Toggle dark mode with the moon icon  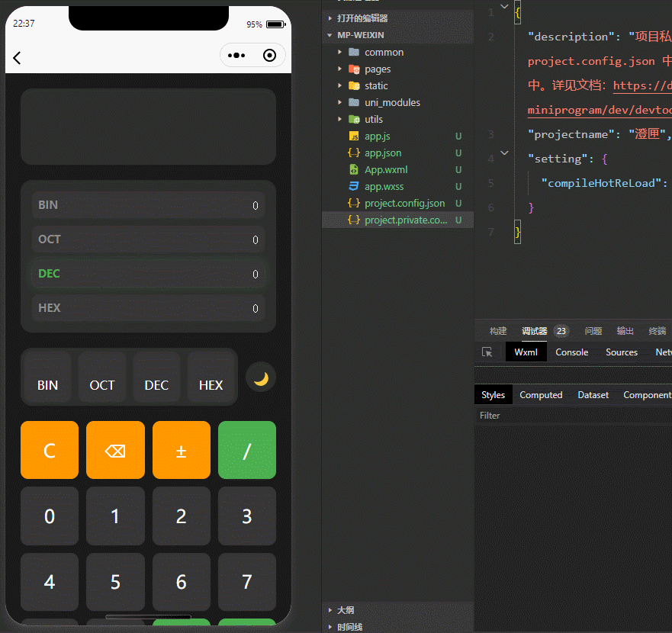pyautogui.click(x=261, y=378)
